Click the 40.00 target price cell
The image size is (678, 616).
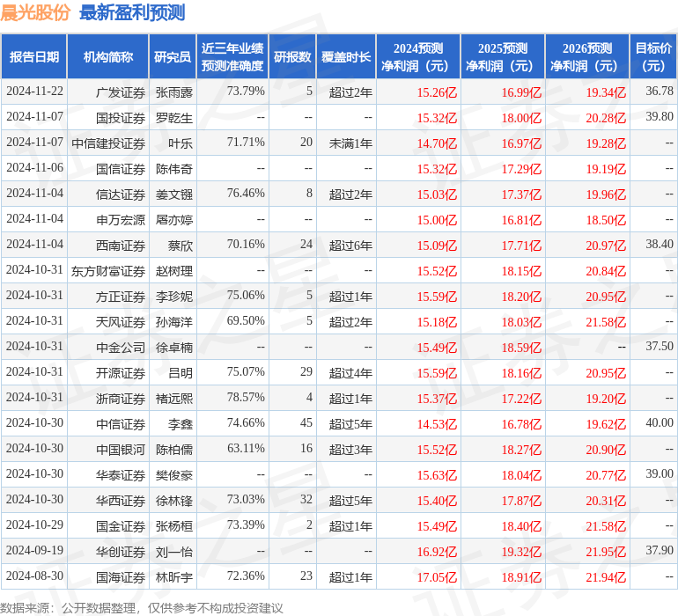click(x=659, y=423)
